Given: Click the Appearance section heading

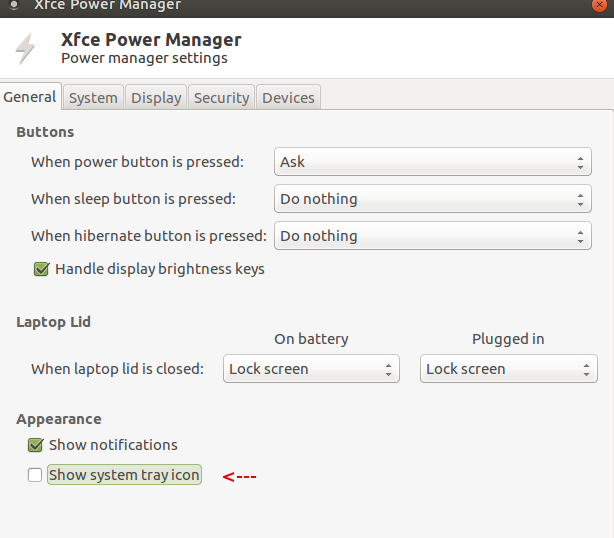Looking at the screenshot, I should pyautogui.click(x=59, y=419).
